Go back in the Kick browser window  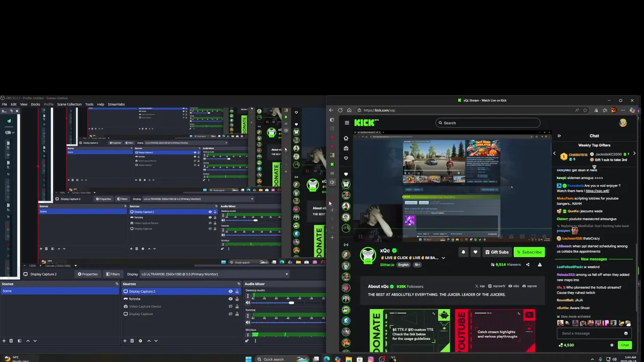tap(331, 110)
